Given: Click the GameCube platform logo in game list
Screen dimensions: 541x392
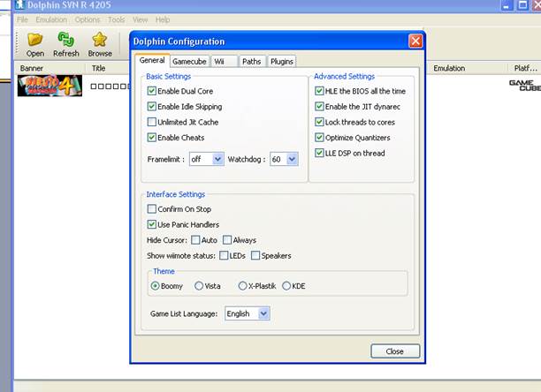Looking at the screenshot, I should pyautogui.click(x=525, y=86).
